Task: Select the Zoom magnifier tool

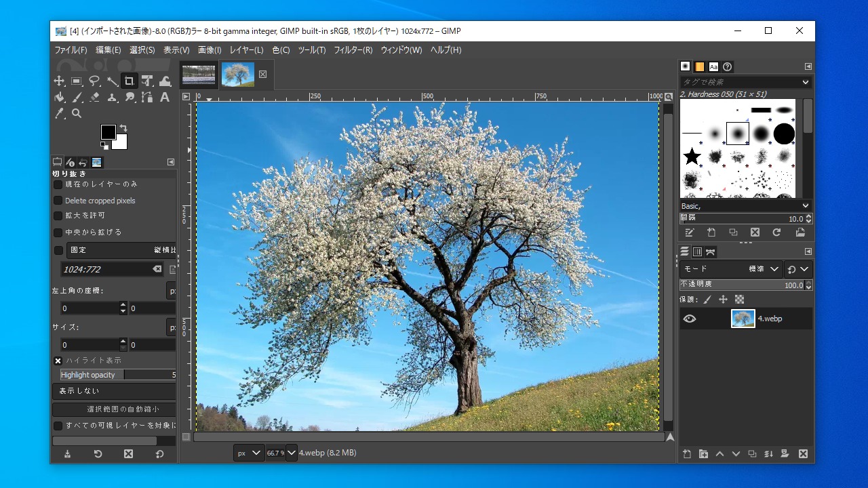Action: coord(77,114)
